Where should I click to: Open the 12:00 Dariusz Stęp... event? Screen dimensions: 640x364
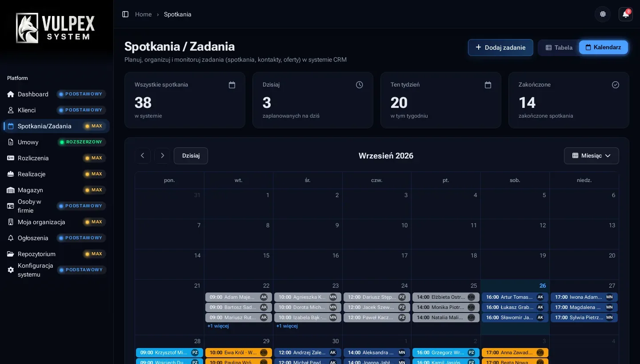tap(377, 297)
